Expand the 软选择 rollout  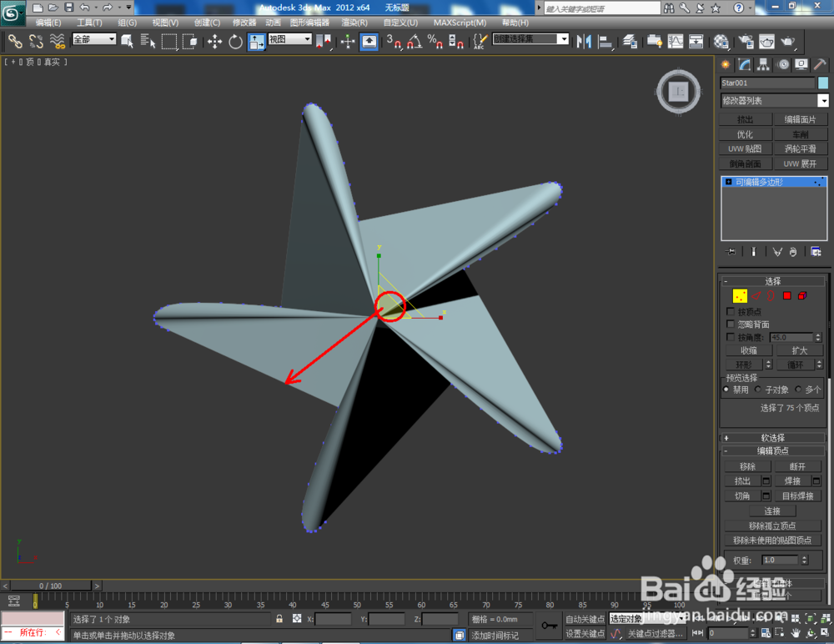(772, 437)
